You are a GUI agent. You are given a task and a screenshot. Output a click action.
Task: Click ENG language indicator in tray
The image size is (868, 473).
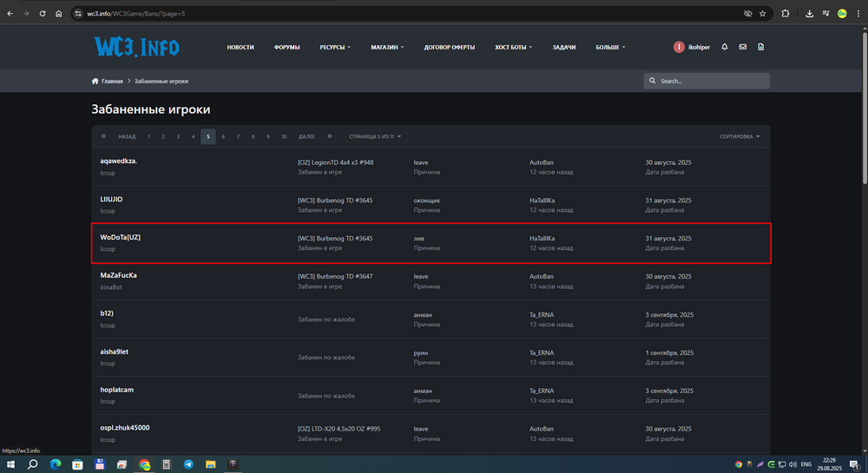click(x=806, y=464)
